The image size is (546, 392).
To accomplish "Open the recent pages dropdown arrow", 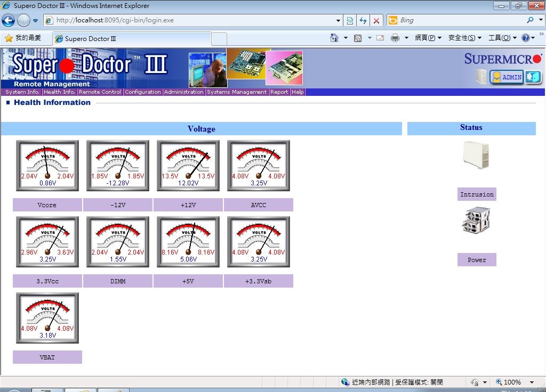I will coord(36,21).
